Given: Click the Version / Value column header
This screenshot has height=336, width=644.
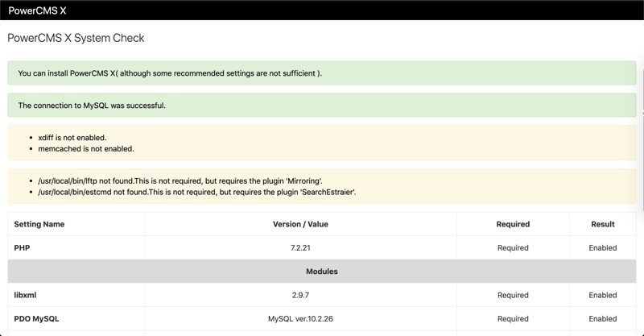Looking at the screenshot, I should pos(300,224).
